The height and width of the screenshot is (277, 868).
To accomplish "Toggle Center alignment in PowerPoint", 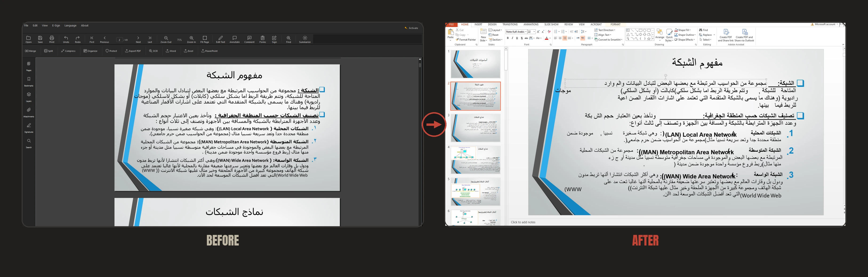I will point(560,38).
